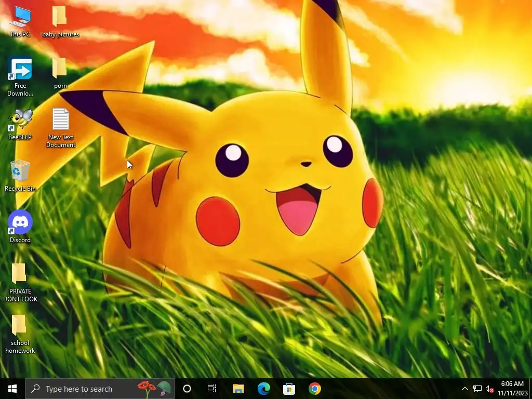The image size is (532, 399).
Task: Show hidden system tray icons
Action: (465, 389)
